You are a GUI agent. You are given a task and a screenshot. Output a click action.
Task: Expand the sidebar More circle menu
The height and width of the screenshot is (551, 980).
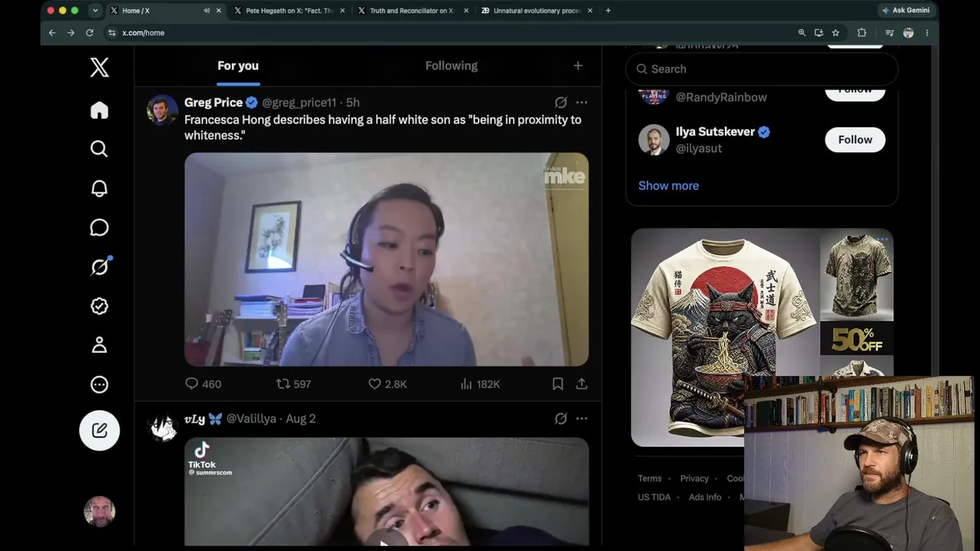tap(100, 385)
